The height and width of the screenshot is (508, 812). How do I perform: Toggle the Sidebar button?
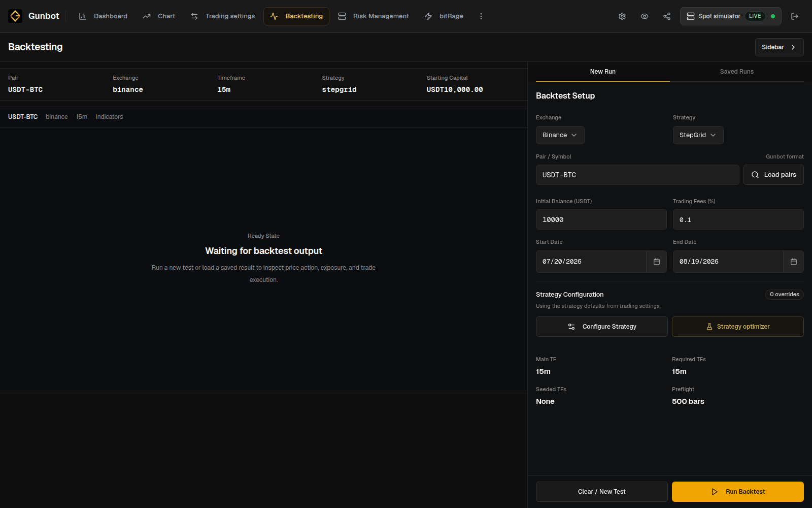click(x=780, y=47)
